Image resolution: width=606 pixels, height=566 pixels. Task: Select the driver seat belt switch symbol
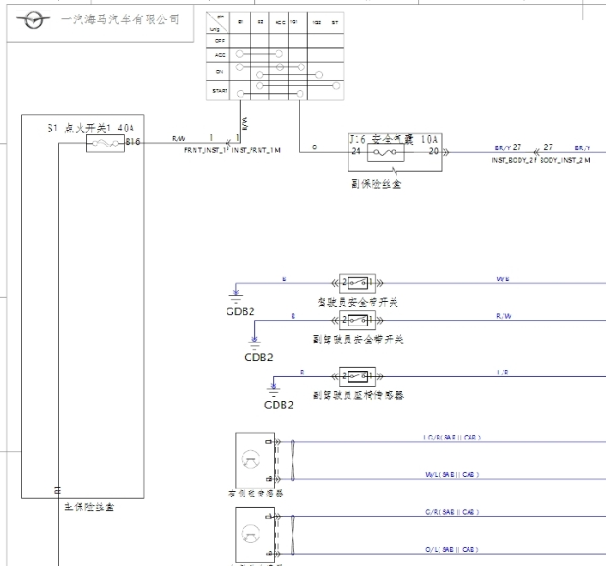tap(357, 283)
